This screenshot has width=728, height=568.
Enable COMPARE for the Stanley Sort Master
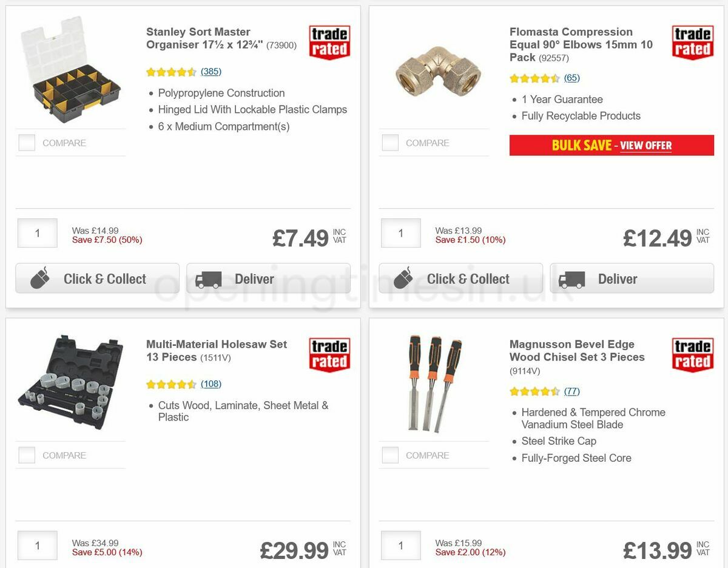pos(26,142)
